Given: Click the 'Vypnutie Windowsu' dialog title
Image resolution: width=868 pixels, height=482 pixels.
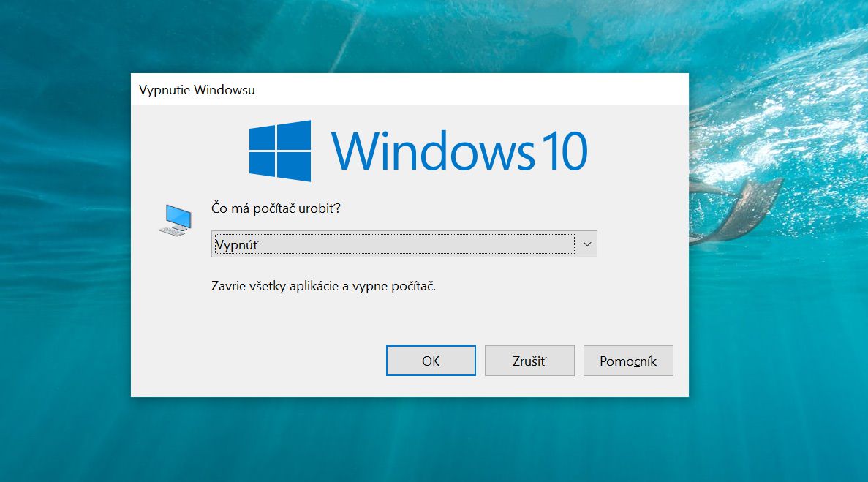Looking at the screenshot, I should (197, 90).
